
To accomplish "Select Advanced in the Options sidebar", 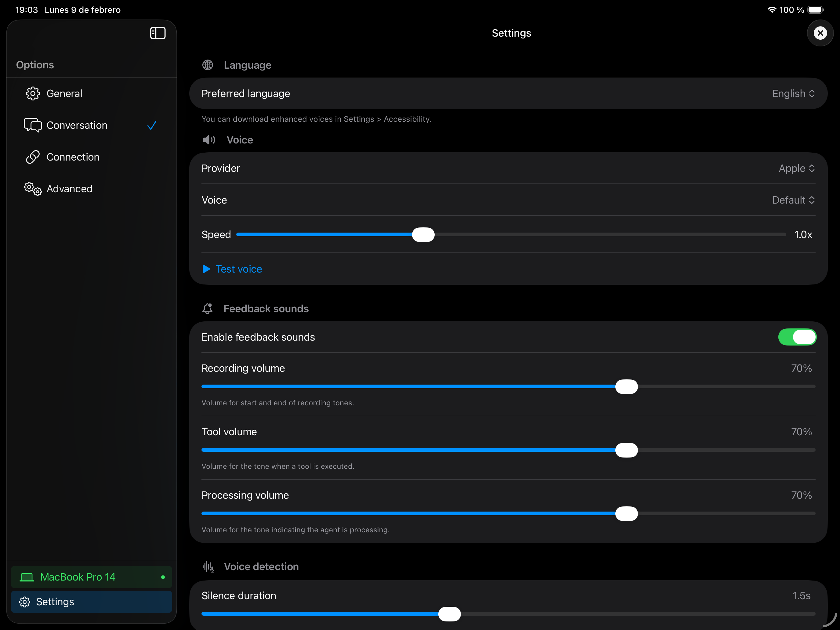I will tap(69, 189).
